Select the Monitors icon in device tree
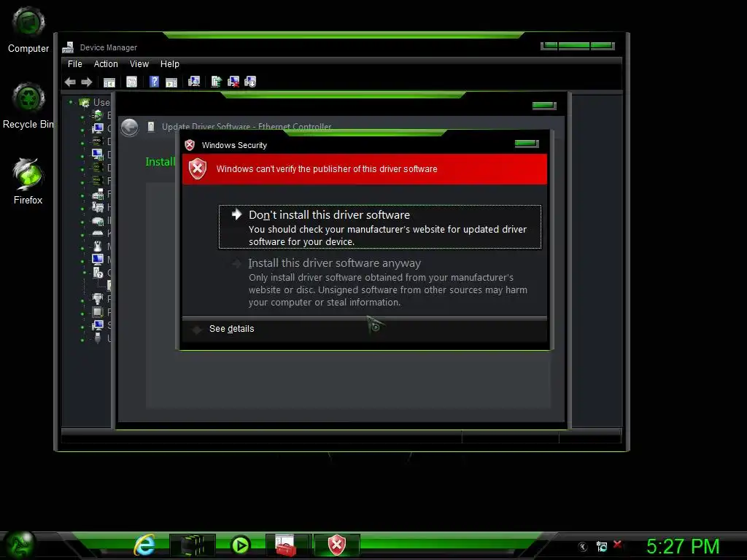The width and height of the screenshot is (747, 560). 98,260
